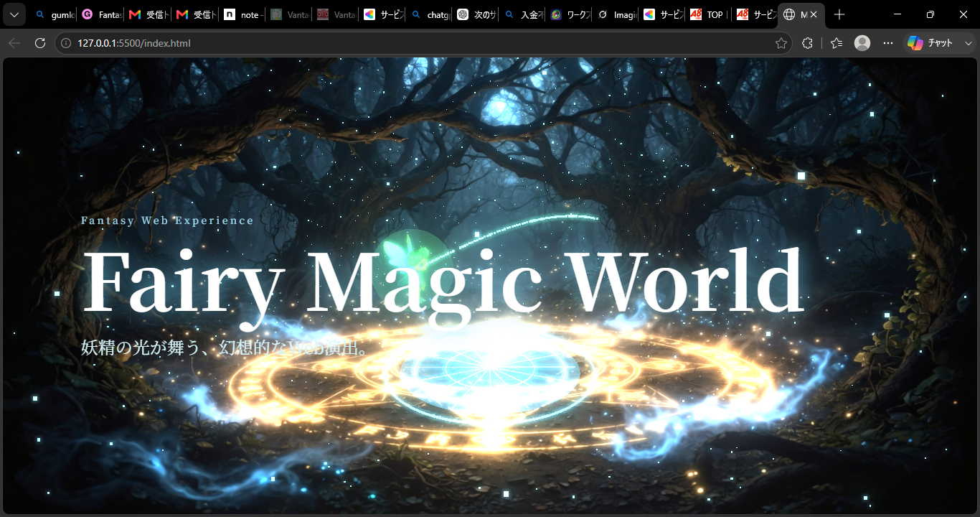Close the active index.html tab
Image resolution: width=980 pixels, height=517 pixels.
click(x=814, y=14)
